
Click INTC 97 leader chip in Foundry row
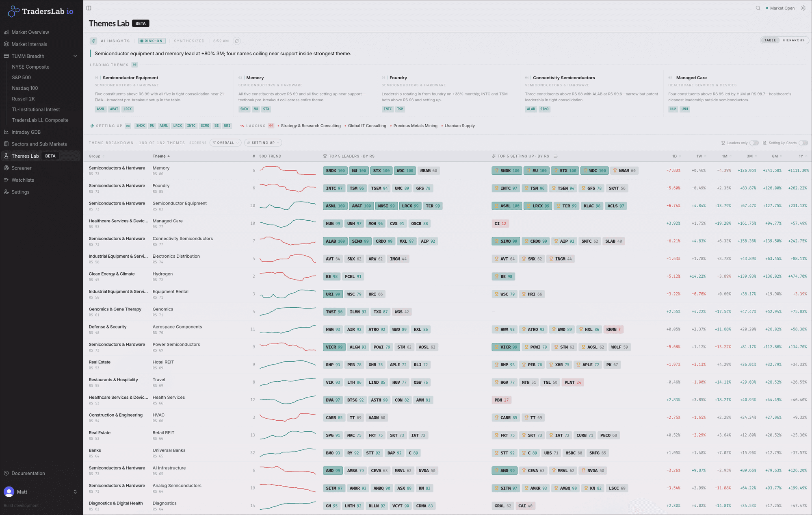[x=334, y=188]
